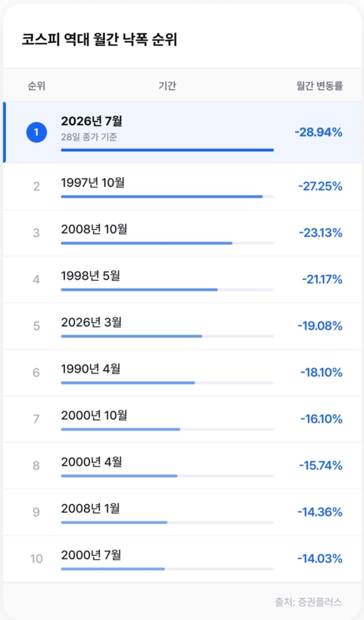The width and height of the screenshot is (364, 620).
Task: Select the 1998년 5월 entry
Action: point(90,276)
